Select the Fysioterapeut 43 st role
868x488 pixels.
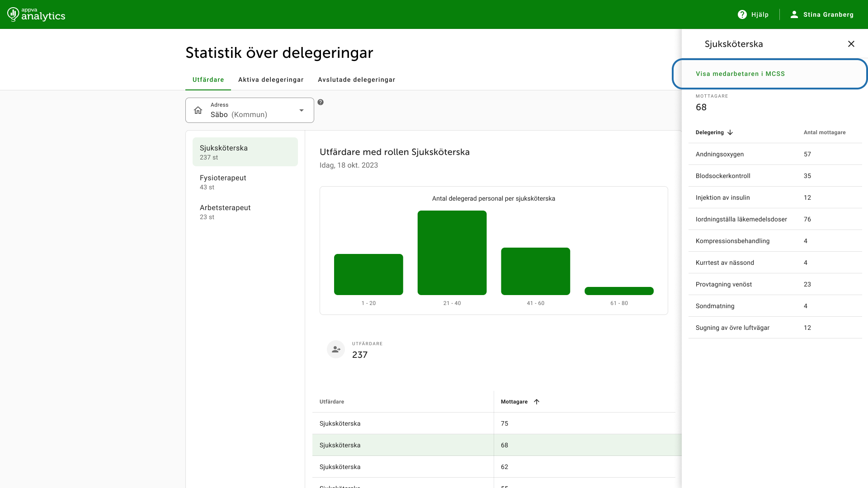coord(245,182)
